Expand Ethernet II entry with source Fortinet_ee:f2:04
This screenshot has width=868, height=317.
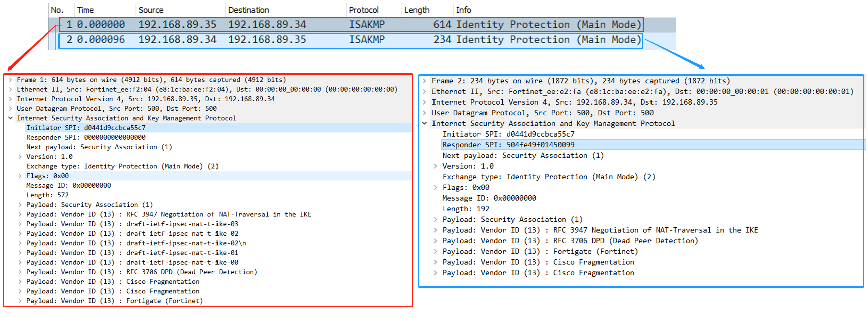10,89
